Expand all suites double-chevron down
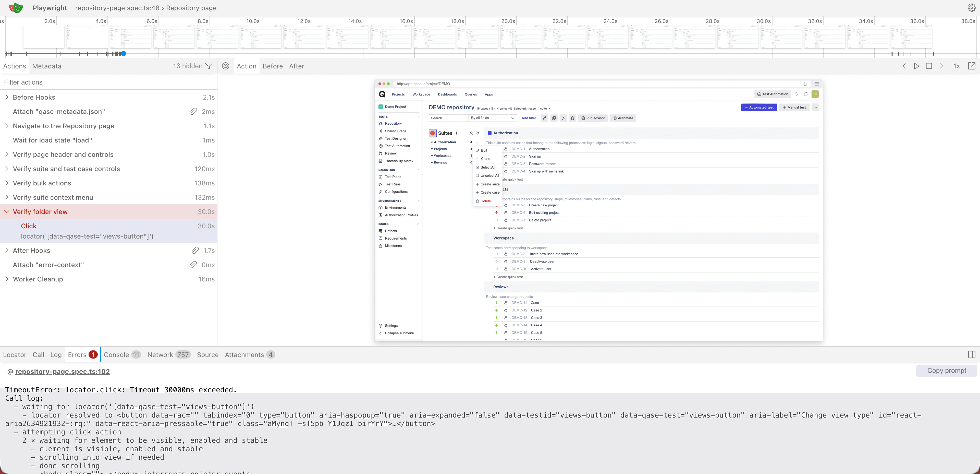This screenshot has height=474, width=980. point(478,133)
